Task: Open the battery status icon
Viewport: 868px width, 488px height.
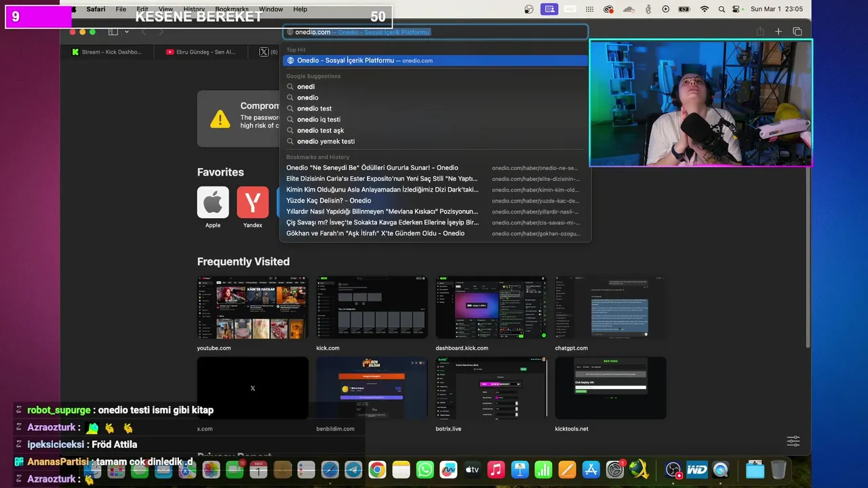Action: coord(684,9)
